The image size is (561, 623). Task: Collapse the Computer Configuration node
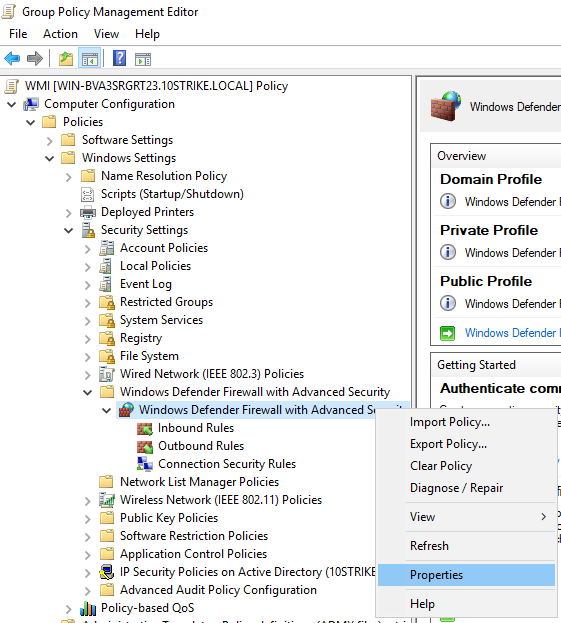12,104
